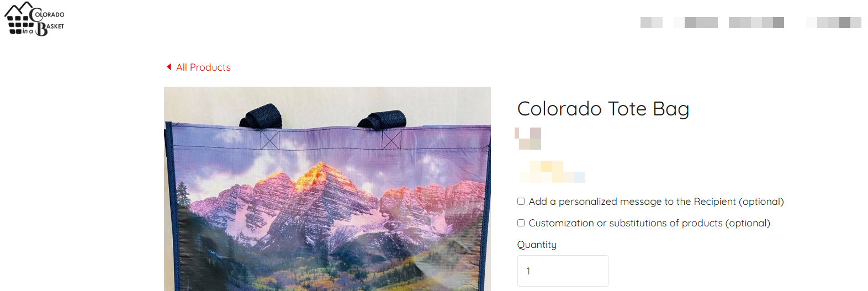Click the blurred rating under the product title
The image size is (868, 291).
point(528,139)
